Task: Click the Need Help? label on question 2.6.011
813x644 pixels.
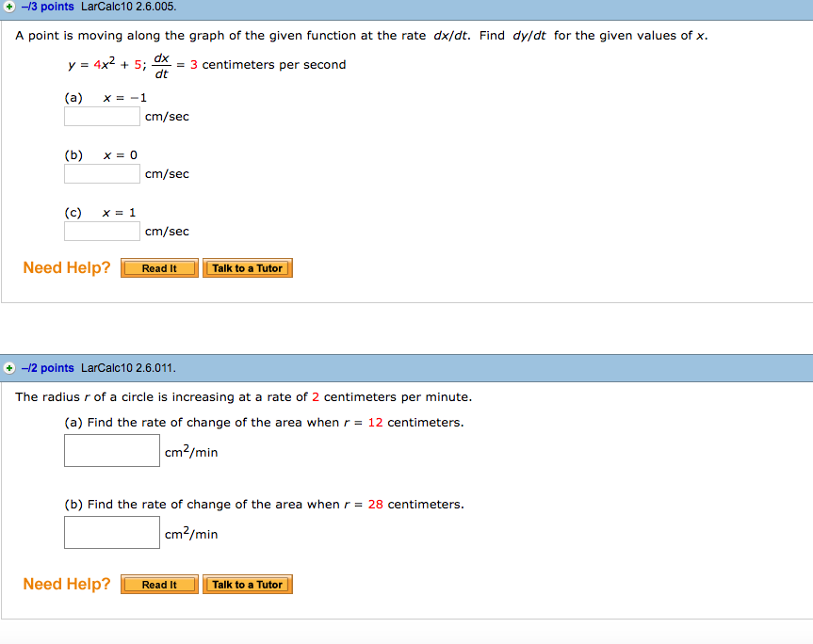Action: 66,584
